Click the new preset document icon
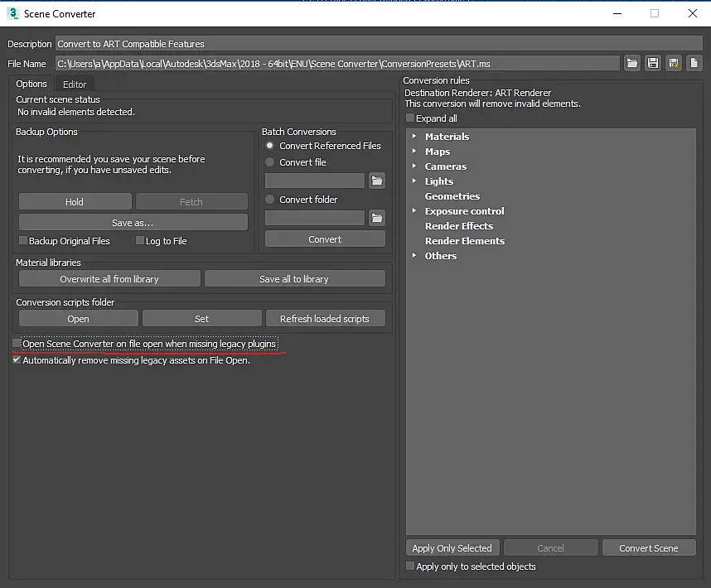711x588 pixels. point(694,64)
